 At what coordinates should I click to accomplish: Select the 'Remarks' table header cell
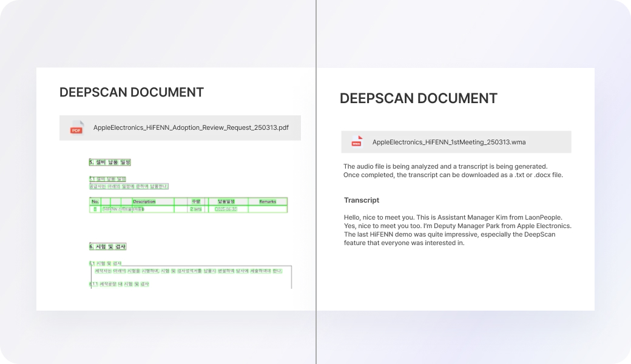coord(267,201)
